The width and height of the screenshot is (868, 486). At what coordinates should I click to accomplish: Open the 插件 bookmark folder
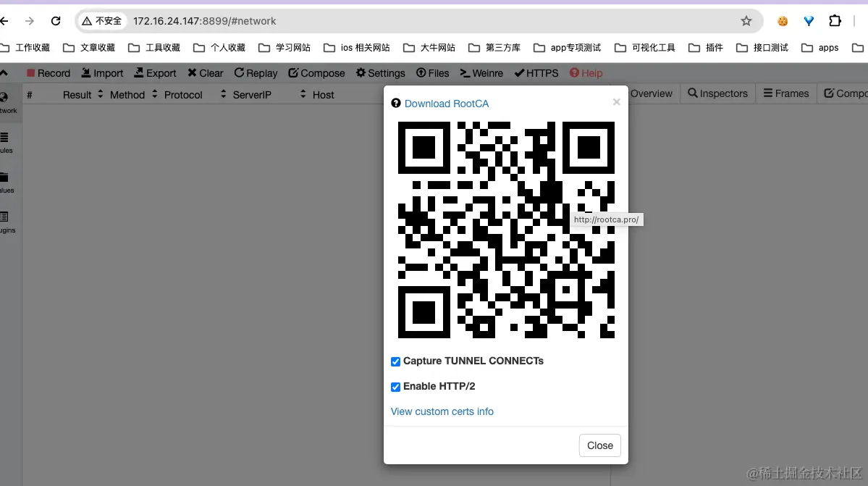coord(706,48)
